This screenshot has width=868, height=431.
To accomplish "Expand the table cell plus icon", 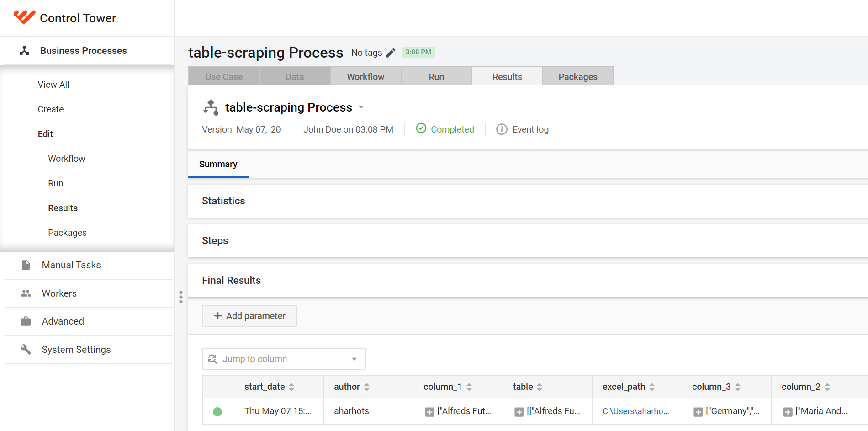I will [x=519, y=412].
